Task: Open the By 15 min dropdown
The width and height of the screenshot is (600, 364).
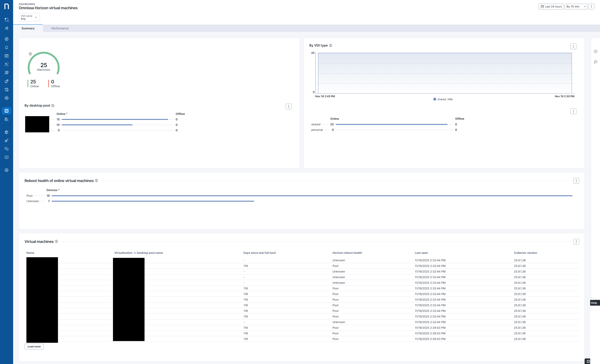Action: (576, 7)
